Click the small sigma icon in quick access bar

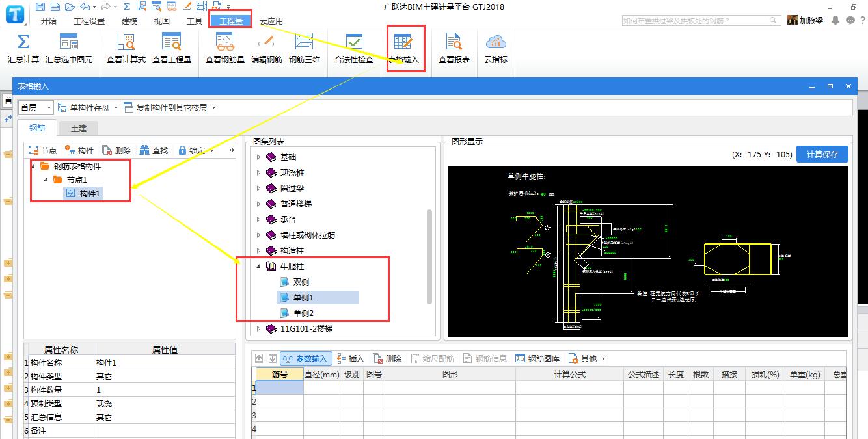coord(126,7)
